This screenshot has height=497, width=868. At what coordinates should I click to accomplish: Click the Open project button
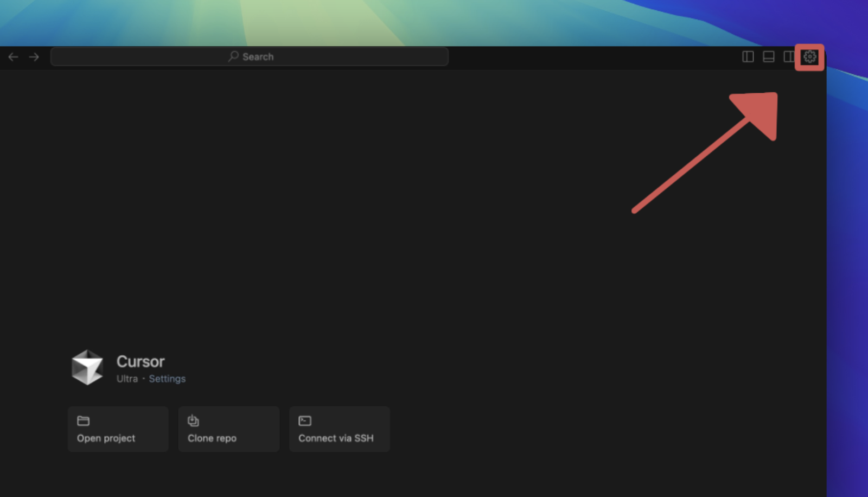click(x=118, y=429)
